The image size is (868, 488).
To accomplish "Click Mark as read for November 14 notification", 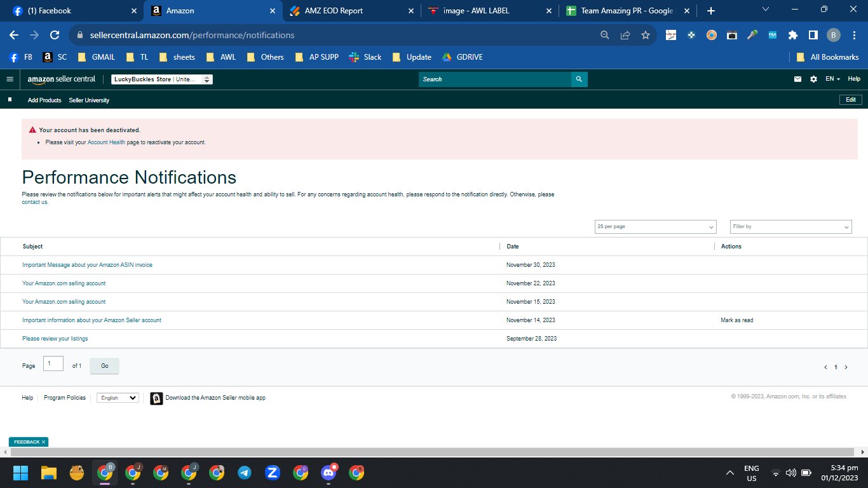I will click(737, 320).
